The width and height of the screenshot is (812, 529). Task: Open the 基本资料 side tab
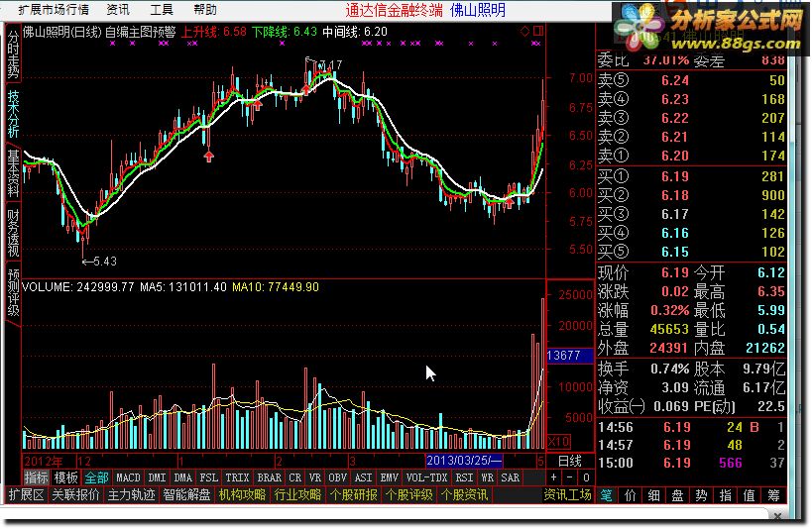[13, 173]
